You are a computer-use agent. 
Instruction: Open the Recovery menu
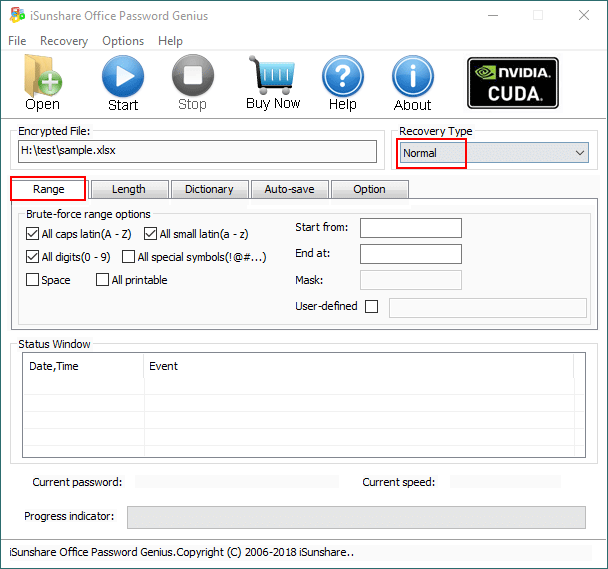[x=64, y=41]
